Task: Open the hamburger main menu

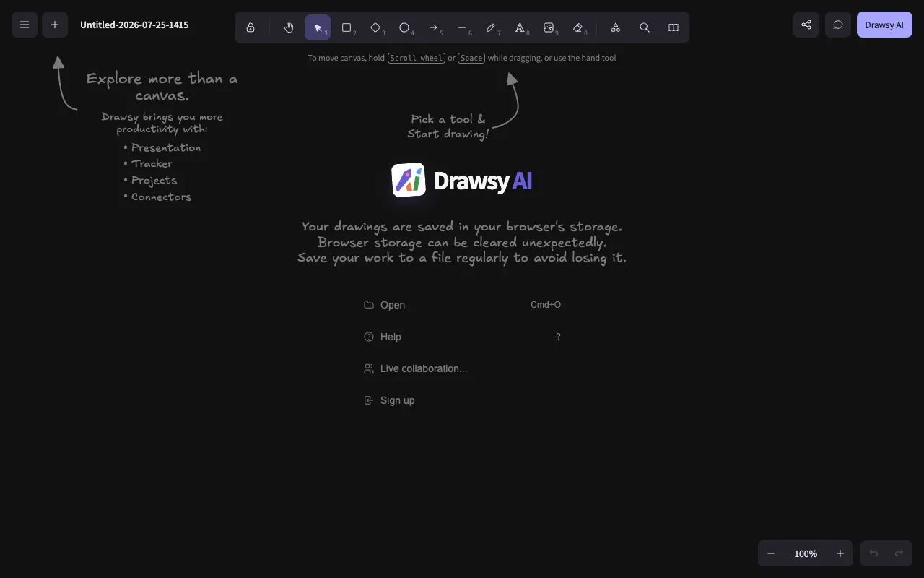Action: [25, 25]
